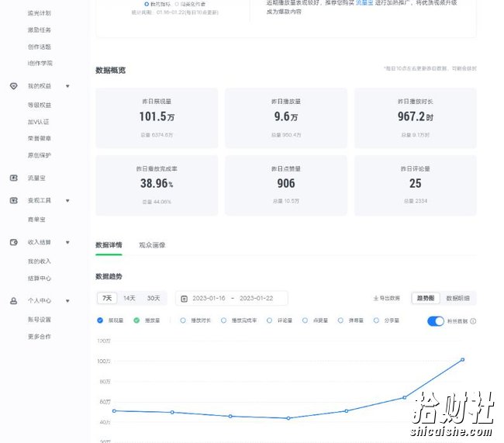Click the 昨日播放完成率 38.96% card
504x443 pixels.
pyautogui.click(x=157, y=185)
